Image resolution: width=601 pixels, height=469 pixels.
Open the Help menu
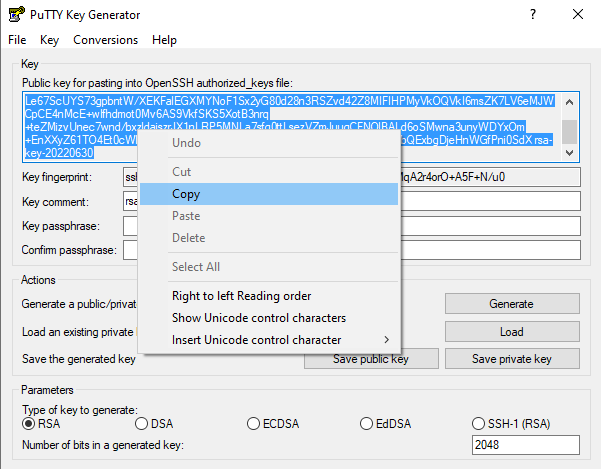tap(164, 40)
